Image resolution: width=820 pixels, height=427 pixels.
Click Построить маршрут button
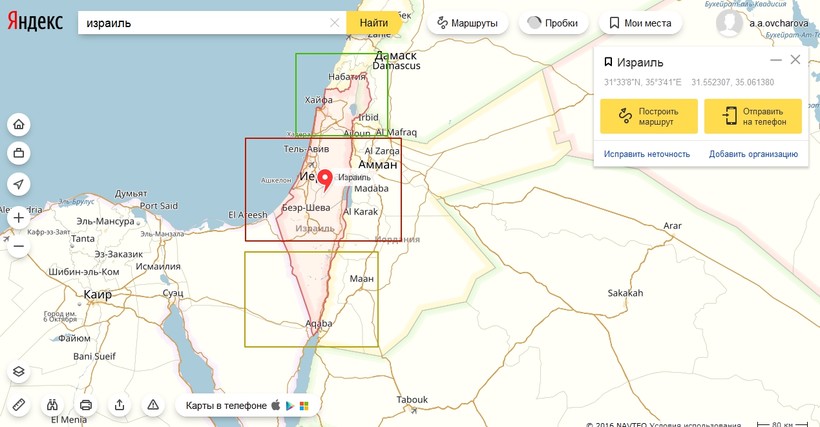649,116
